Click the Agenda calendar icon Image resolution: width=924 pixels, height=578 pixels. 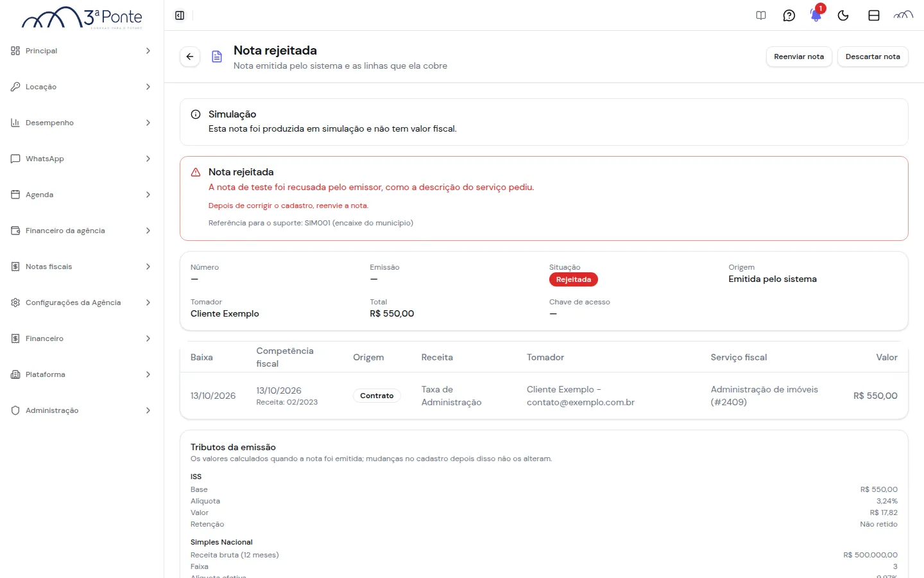(15, 195)
